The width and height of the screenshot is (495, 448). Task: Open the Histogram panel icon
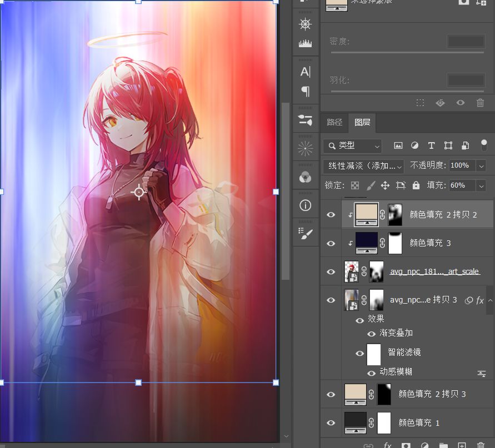[305, 44]
